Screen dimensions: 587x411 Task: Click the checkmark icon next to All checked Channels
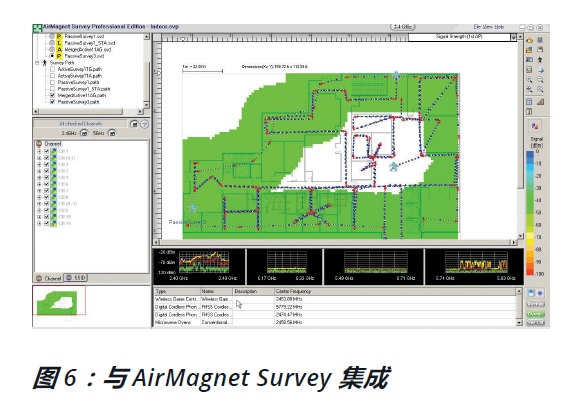coord(134,124)
